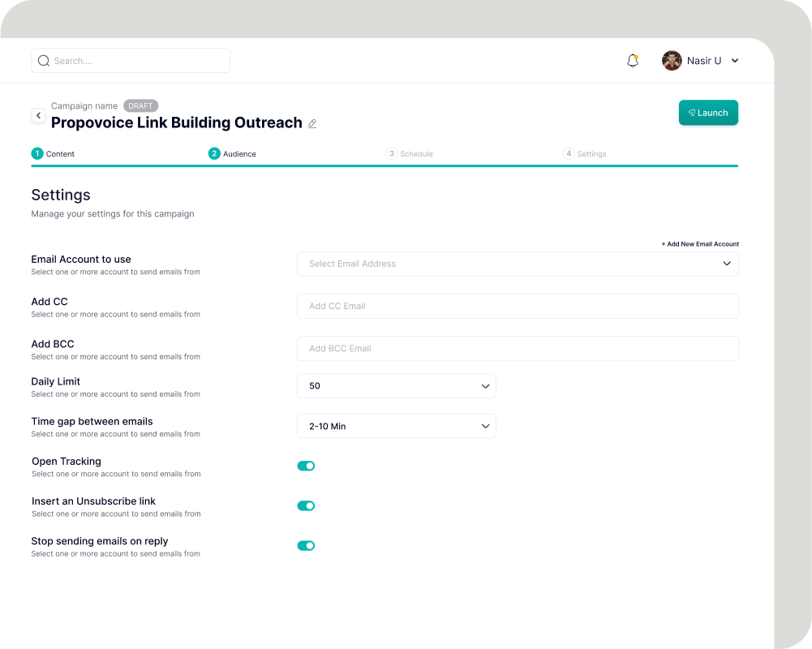
Task: Open the Select Email Address dropdown
Action: coord(518,264)
